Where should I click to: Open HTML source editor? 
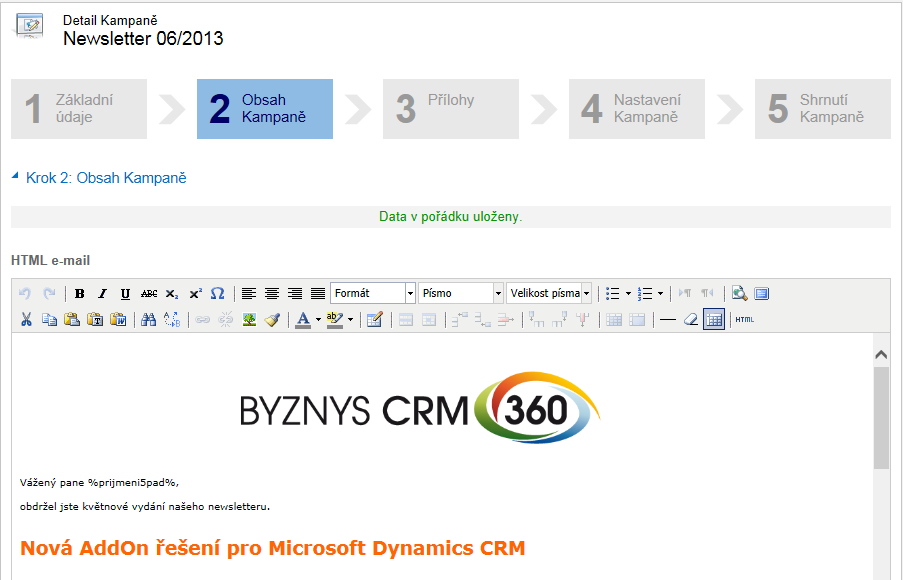coord(745,319)
